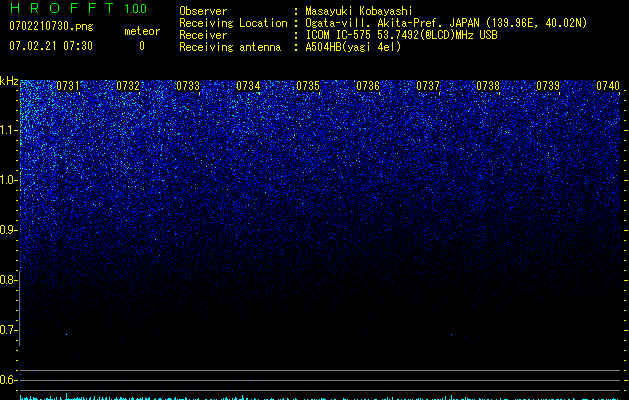Click the 0733 time marker
The image size is (629, 400).
[x=188, y=86]
